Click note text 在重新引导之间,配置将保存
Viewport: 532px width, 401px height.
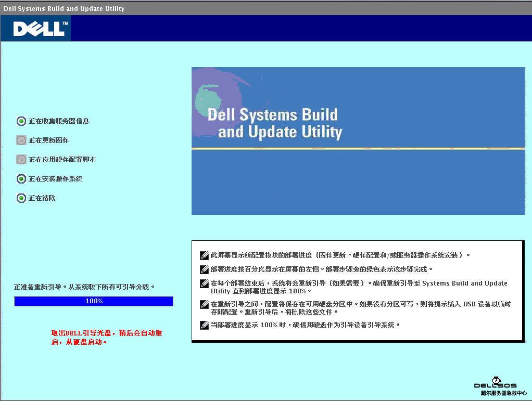click(x=361, y=308)
